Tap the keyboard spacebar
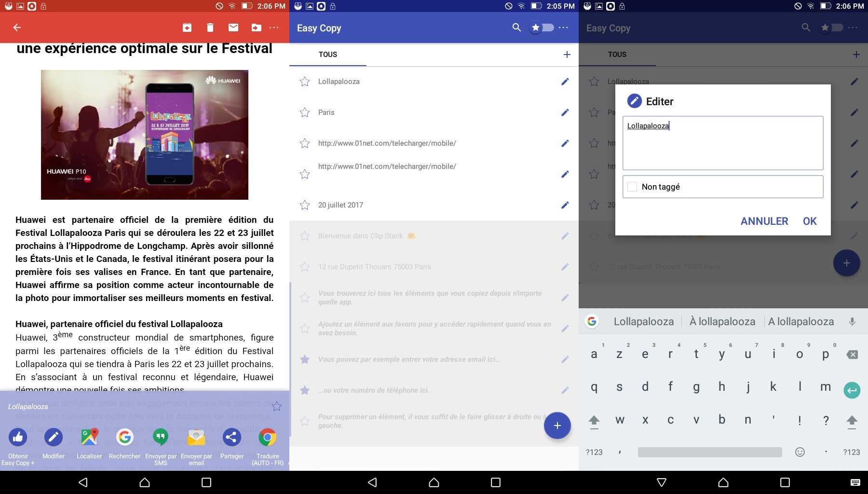 710,452
